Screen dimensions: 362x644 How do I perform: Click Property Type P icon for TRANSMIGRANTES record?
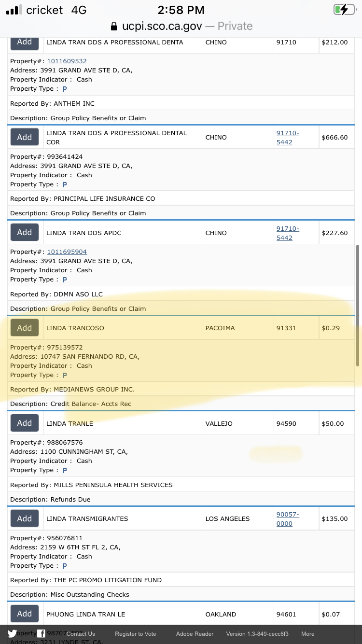coord(65,566)
